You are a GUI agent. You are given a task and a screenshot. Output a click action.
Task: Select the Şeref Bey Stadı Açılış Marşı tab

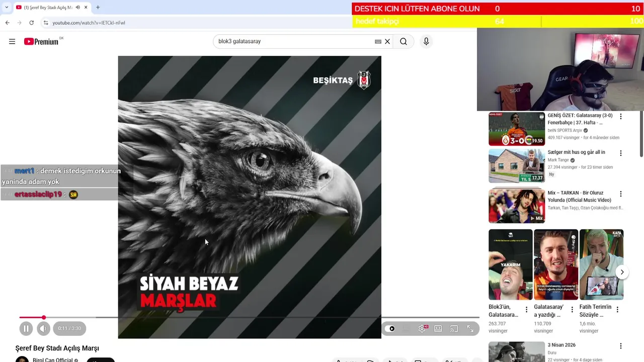[48, 8]
